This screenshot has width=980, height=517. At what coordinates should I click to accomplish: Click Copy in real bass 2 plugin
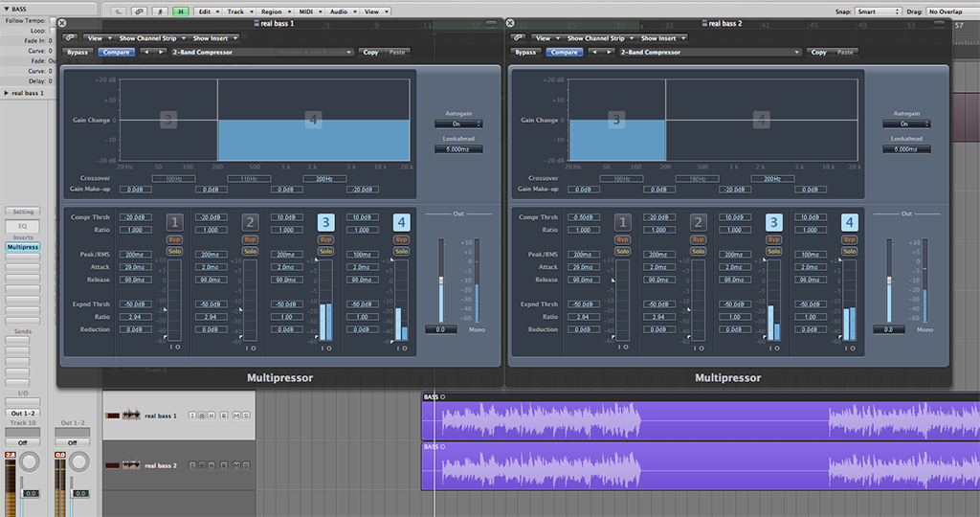819,52
